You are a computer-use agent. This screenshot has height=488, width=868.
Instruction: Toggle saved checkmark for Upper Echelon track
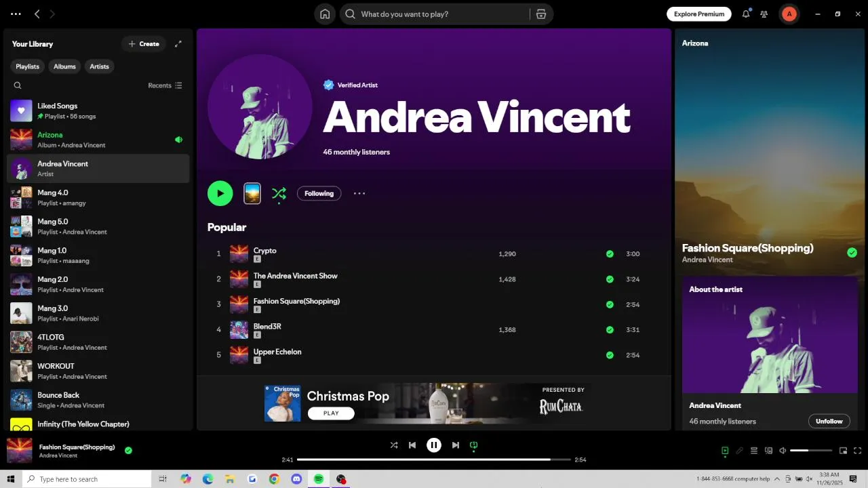coord(610,355)
